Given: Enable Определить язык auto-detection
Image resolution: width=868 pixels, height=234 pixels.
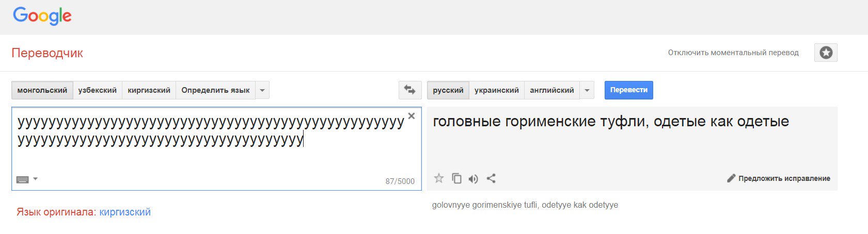Looking at the screenshot, I should click(x=215, y=90).
